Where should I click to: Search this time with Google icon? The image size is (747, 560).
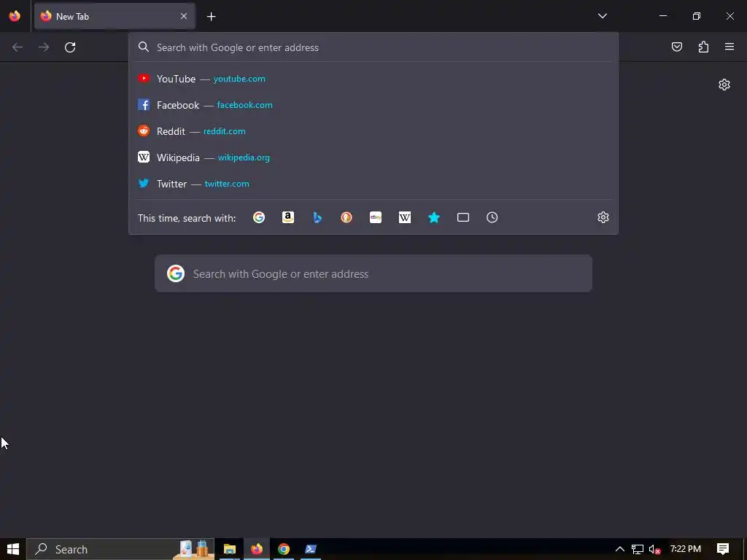coord(259,217)
